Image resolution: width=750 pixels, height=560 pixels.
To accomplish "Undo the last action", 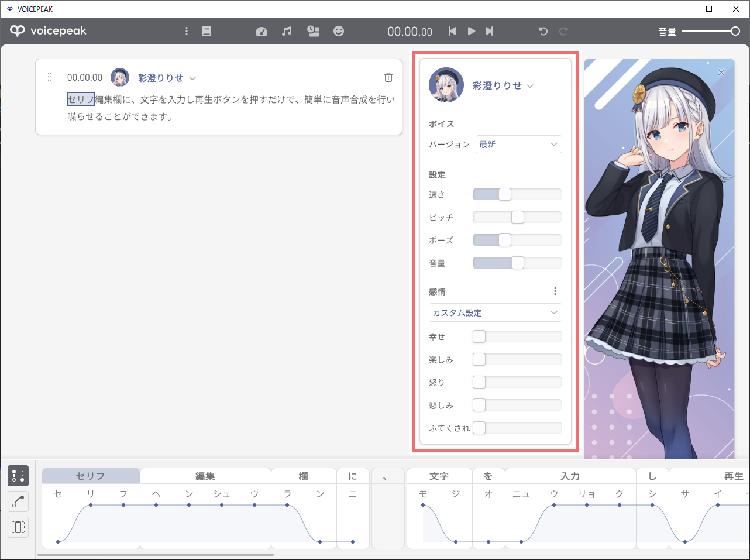I will [x=543, y=31].
